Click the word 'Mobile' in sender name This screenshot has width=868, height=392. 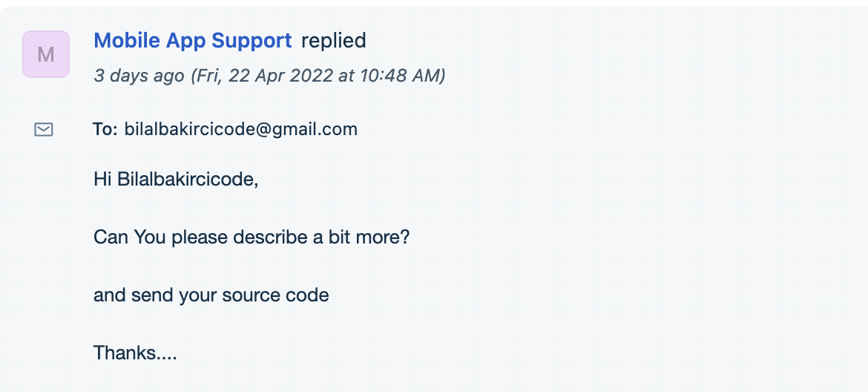(x=128, y=40)
